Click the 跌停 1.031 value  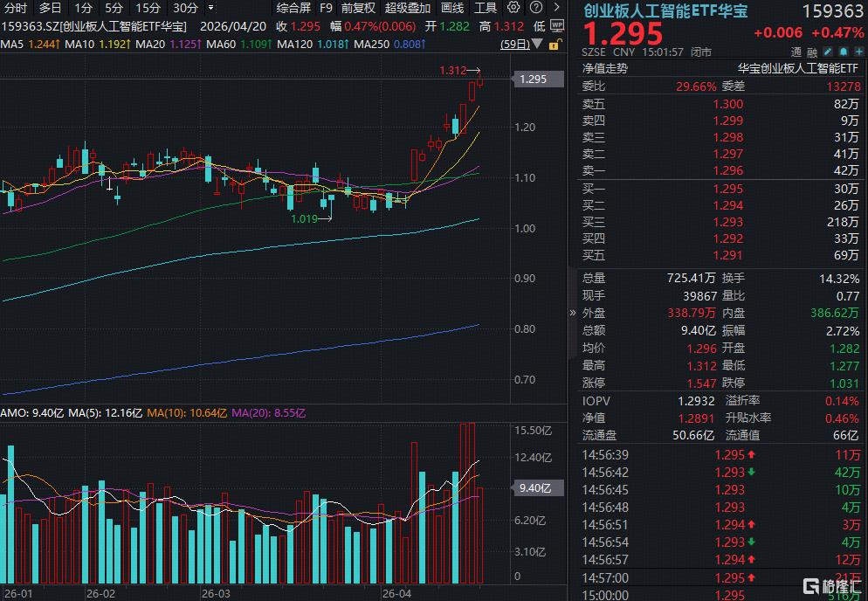[844, 383]
